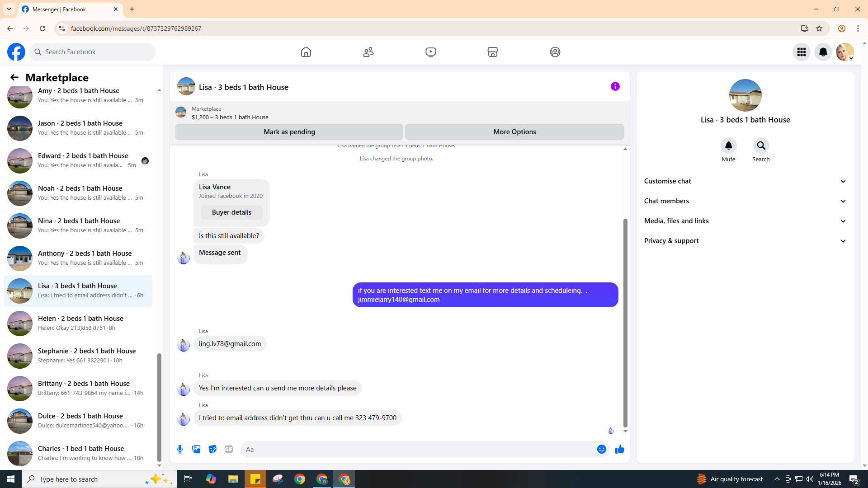Open the Facebook menu grid icon
Image resolution: width=868 pixels, height=488 pixels.
(801, 52)
